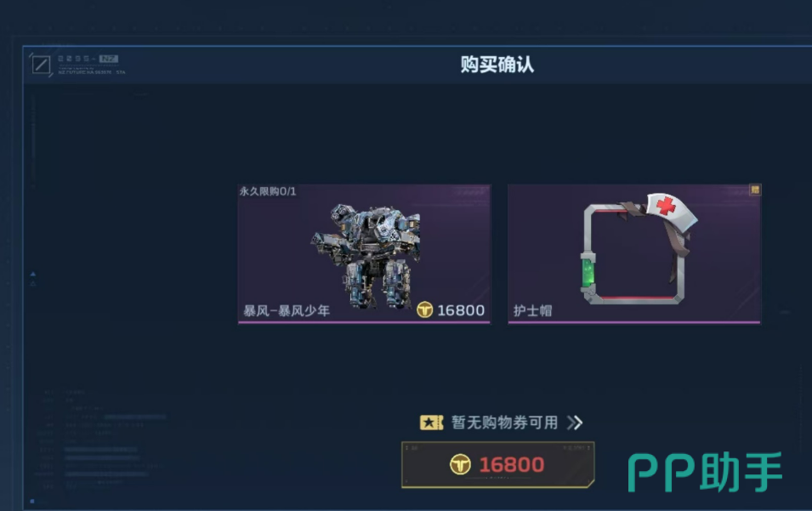Select the 护士帽 item name label
The width and height of the screenshot is (812, 511).
[532, 310]
